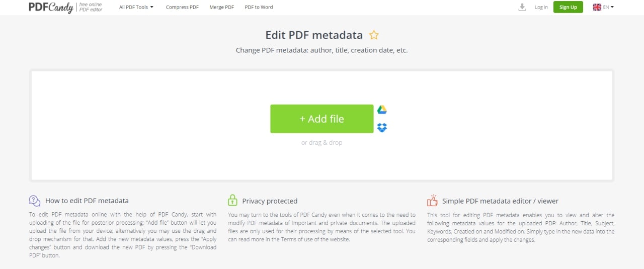
Task: Expand the All PDF Tools dropdown
Action: tap(136, 7)
